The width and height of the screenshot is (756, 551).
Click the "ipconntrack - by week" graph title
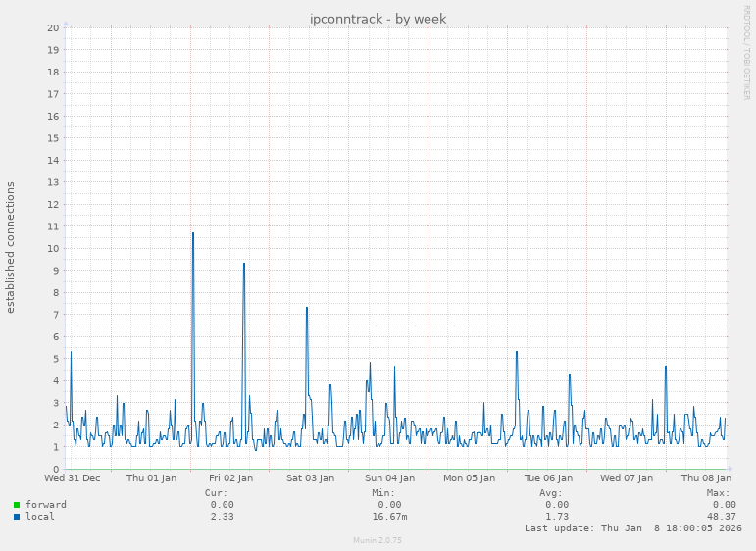(x=378, y=19)
